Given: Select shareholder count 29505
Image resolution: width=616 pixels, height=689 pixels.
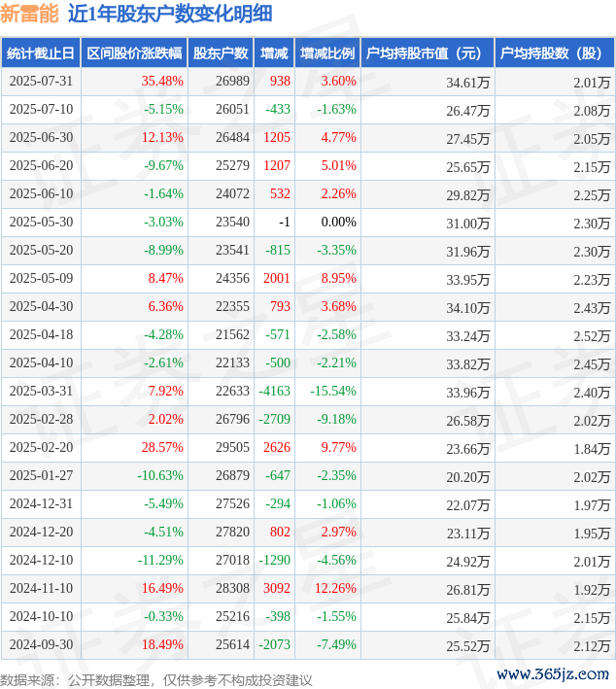Looking at the screenshot, I should pyautogui.click(x=232, y=447).
